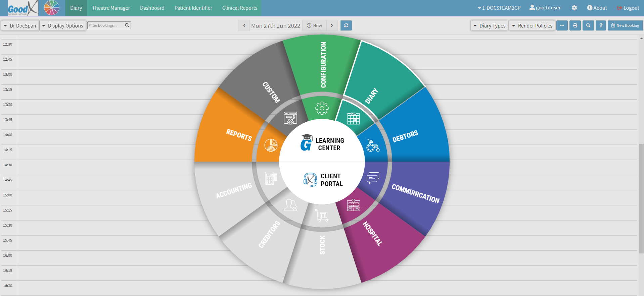Screen dimensions: 644x296
Task: Open the Dashboard tab
Action: pos(152,8)
